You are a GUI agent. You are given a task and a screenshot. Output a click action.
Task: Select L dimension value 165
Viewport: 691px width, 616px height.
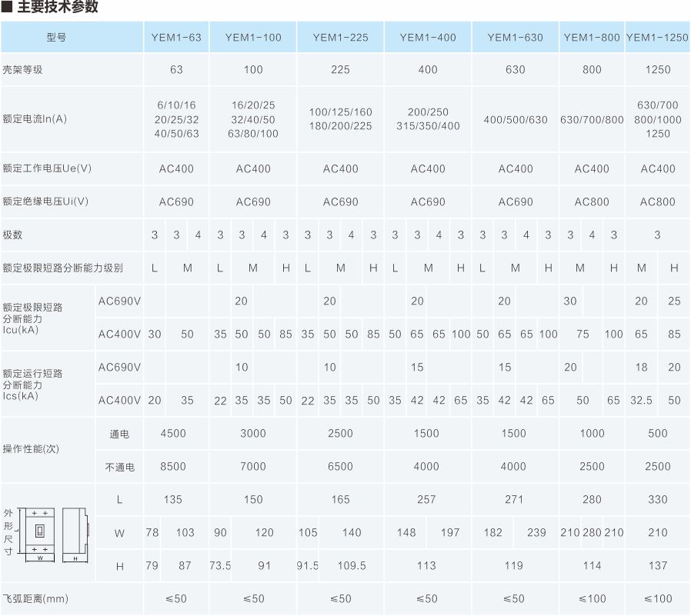click(340, 499)
